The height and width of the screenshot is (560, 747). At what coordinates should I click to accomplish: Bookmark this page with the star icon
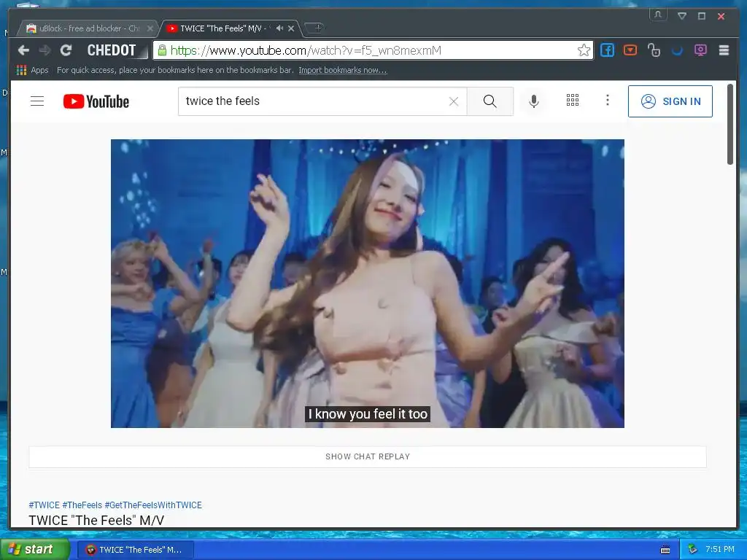[584, 50]
